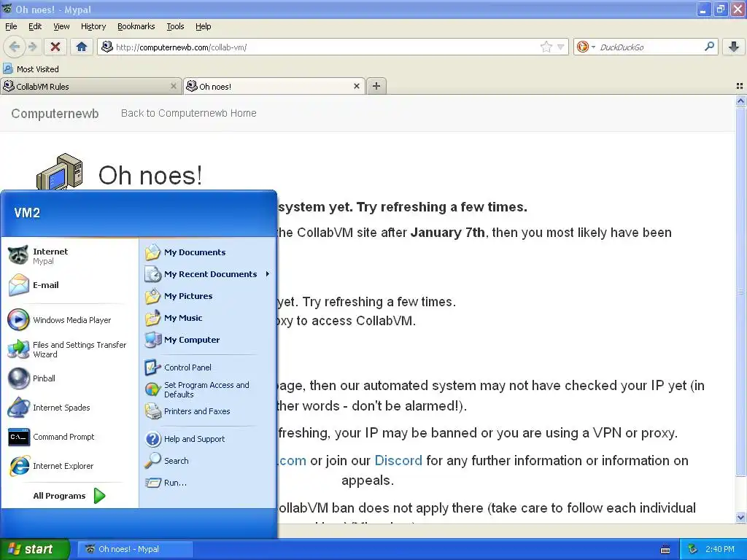Click the 2:40 PM taskbar clock
747x560 pixels.
[x=720, y=549]
